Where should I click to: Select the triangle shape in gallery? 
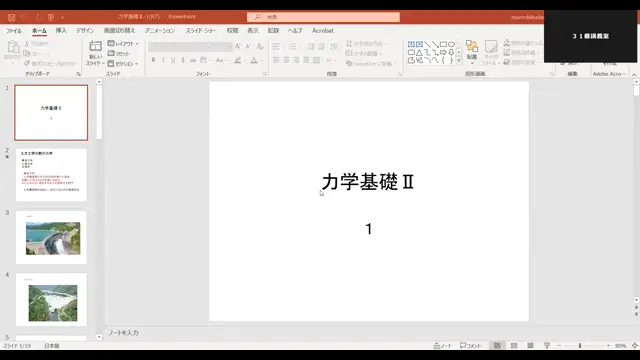pos(419,52)
